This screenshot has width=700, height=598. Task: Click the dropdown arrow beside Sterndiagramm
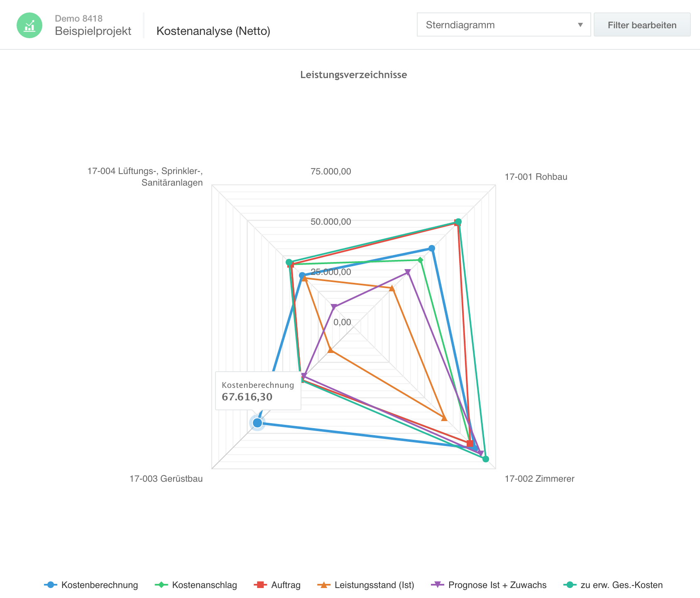[580, 25]
